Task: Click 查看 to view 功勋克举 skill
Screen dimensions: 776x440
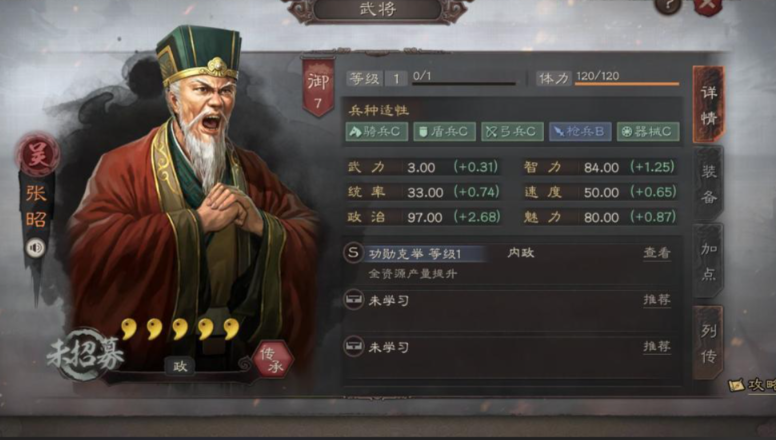Action: (657, 253)
